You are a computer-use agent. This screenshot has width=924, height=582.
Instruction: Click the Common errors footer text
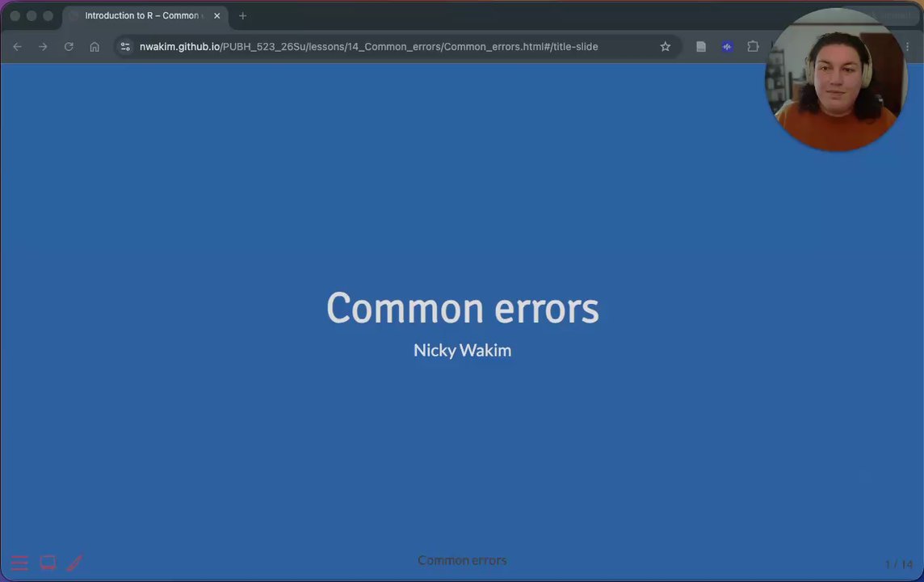(462, 560)
